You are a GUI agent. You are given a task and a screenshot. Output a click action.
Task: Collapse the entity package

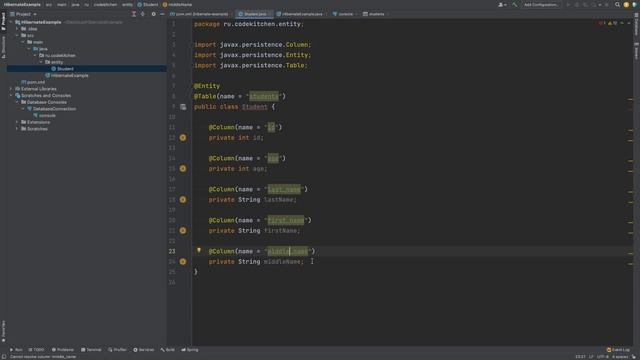(41, 62)
